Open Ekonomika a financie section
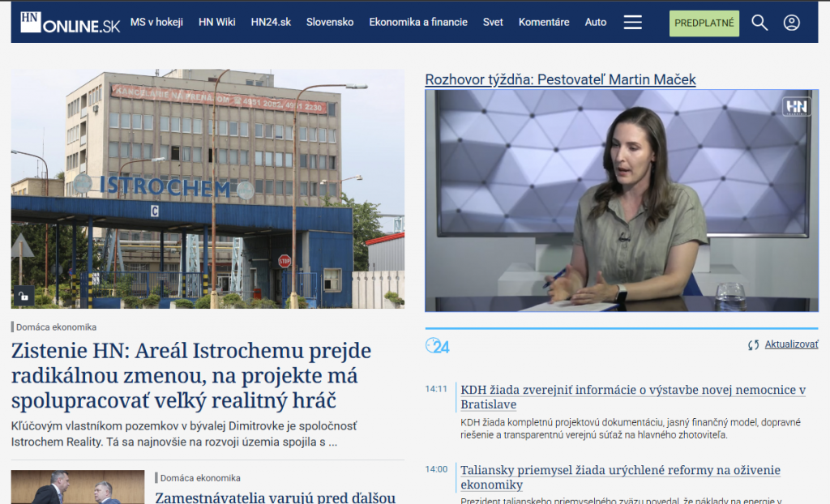 [418, 22]
